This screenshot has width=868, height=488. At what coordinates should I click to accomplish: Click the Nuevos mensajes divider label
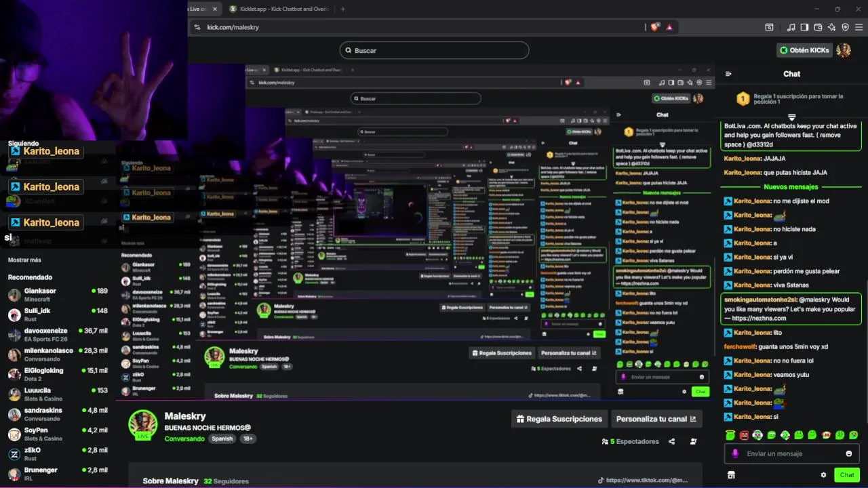pyautogui.click(x=791, y=187)
